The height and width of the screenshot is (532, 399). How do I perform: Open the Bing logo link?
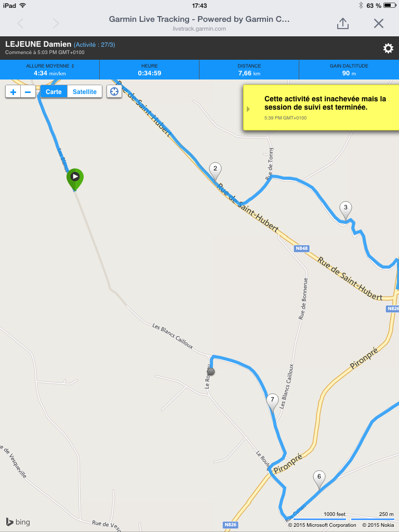[18, 522]
